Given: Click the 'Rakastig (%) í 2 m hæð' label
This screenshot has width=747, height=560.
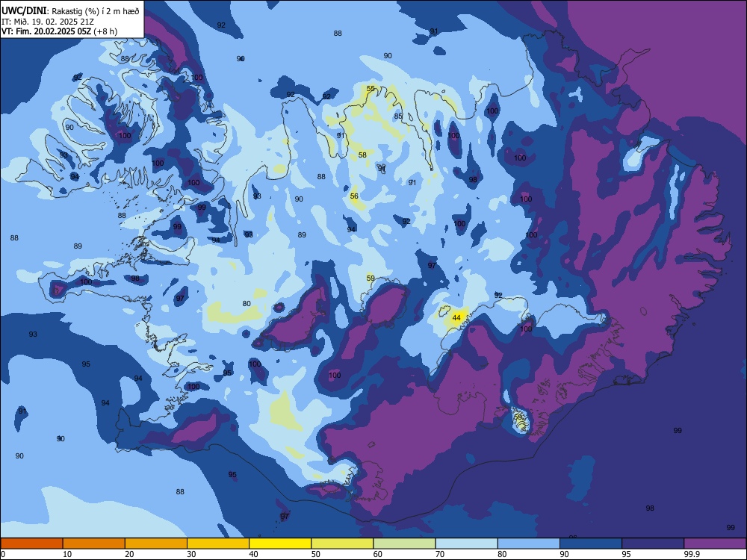Looking at the screenshot, I should click(x=96, y=11).
